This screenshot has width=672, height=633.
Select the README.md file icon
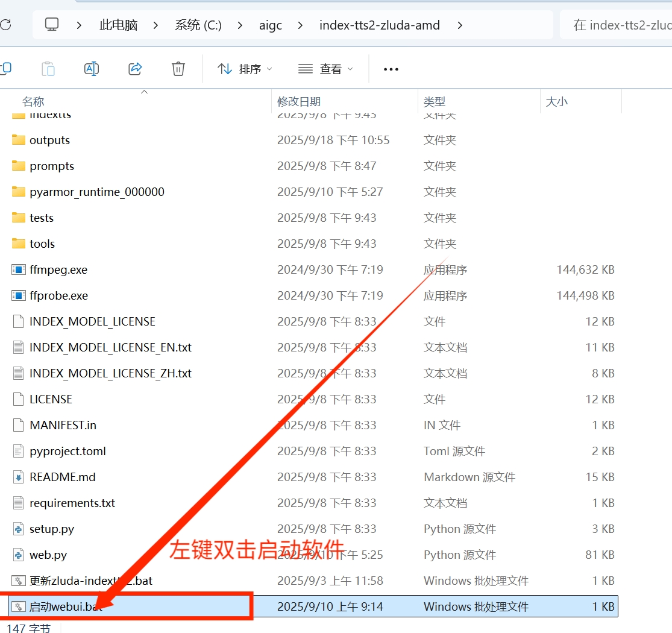pos(19,477)
